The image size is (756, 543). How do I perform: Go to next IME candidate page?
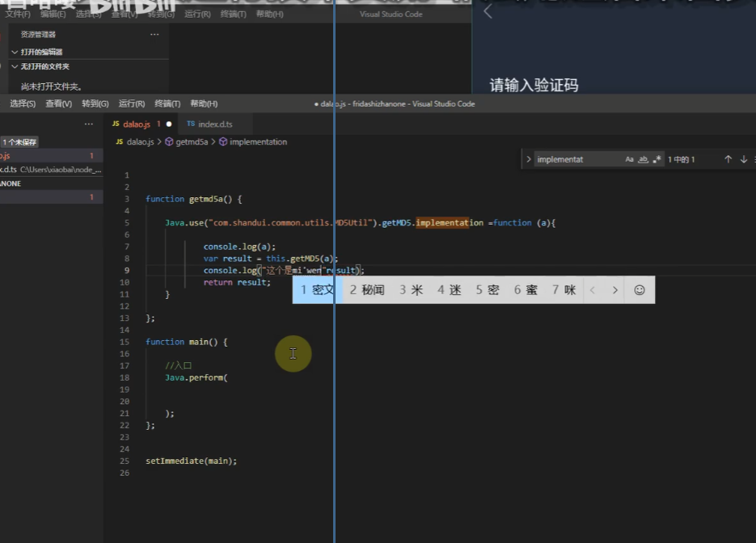[615, 290]
